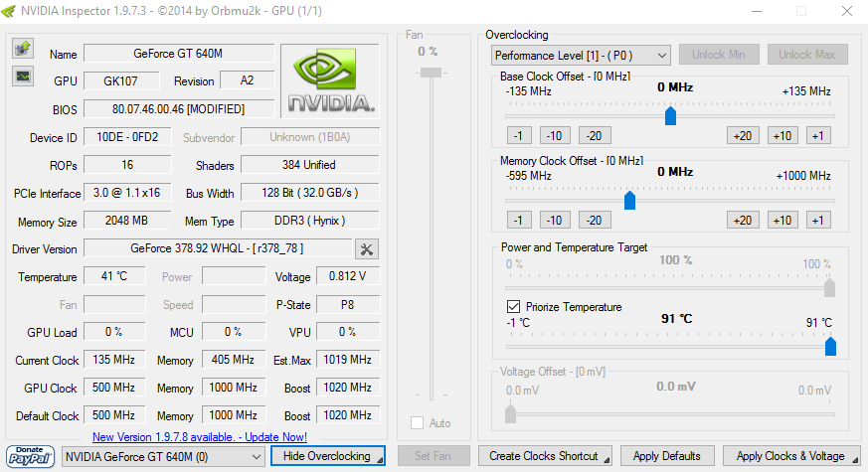Click the Memory Clock Offset slider handle
868x472 pixels.
click(630, 201)
